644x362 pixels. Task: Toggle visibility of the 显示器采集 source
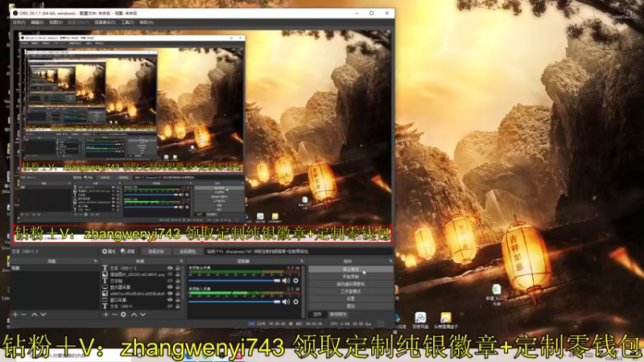click(x=170, y=287)
